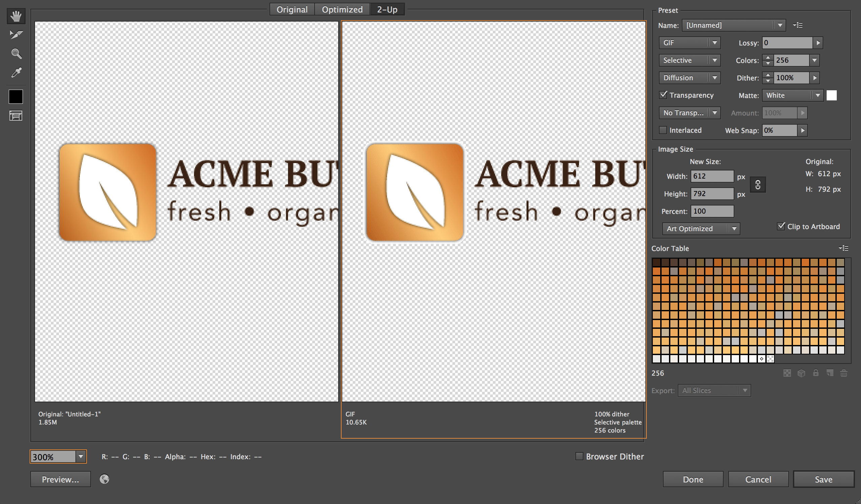Screen dimensions: 861x504
Task: Select the Eyedropper tool
Action: pyautogui.click(x=16, y=72)
